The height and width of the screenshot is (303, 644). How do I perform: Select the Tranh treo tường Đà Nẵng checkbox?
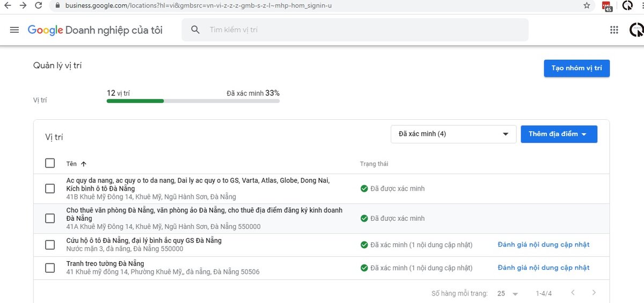(50, 268)
